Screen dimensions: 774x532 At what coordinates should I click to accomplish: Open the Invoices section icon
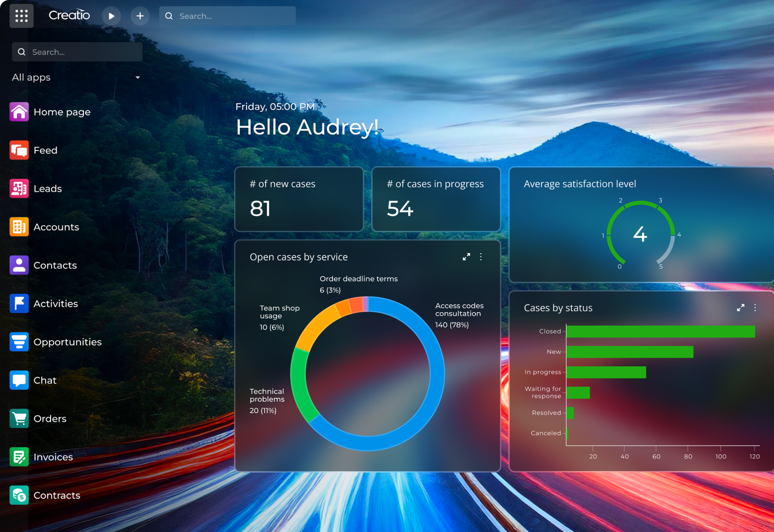click(x=19, y=457)
